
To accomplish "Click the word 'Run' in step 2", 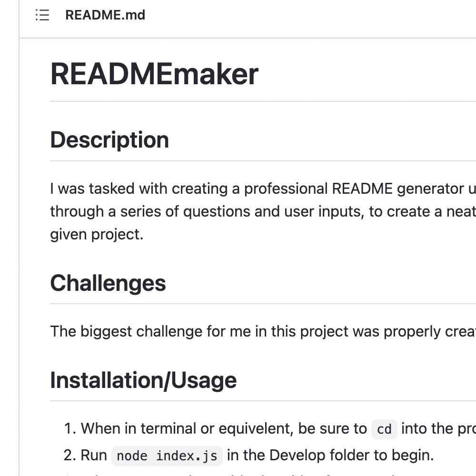I will coord(94,456).
